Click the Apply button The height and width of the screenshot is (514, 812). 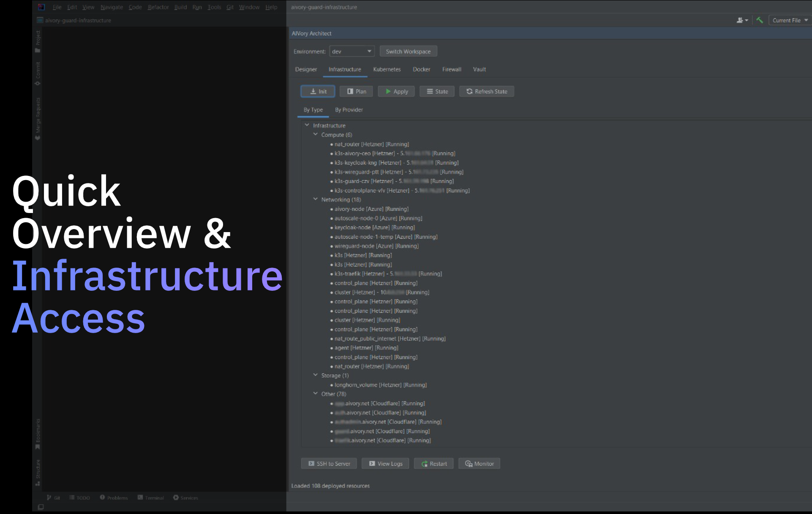395,91
